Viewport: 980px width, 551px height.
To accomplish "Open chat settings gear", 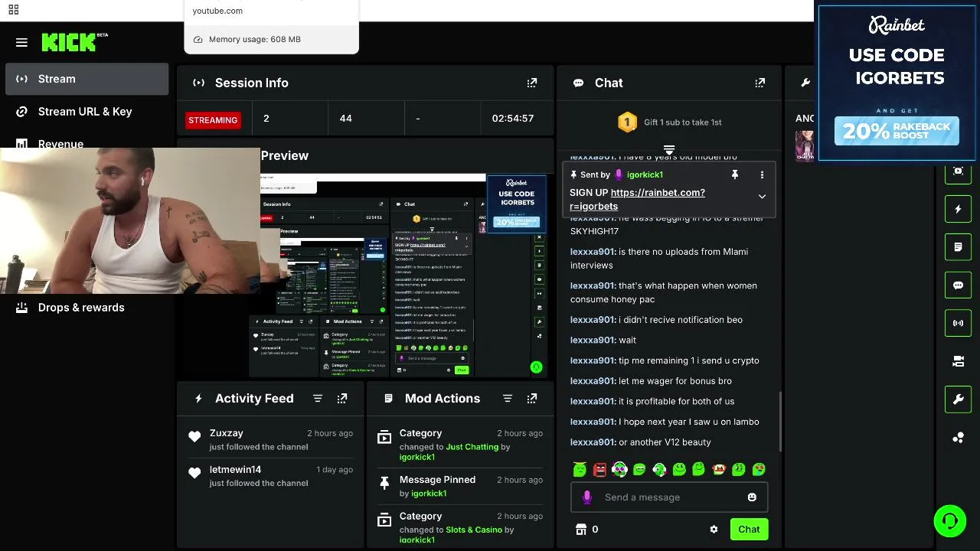I will [714, 530].
